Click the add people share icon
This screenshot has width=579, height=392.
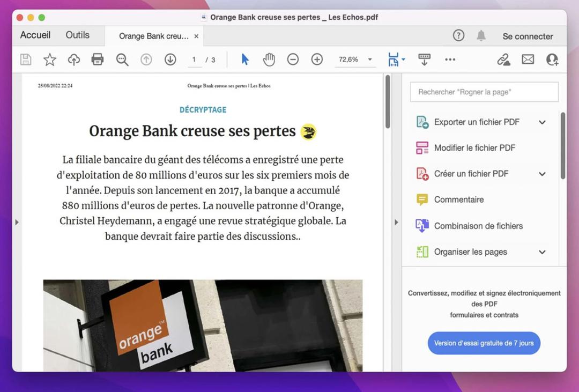click(552, 60)
